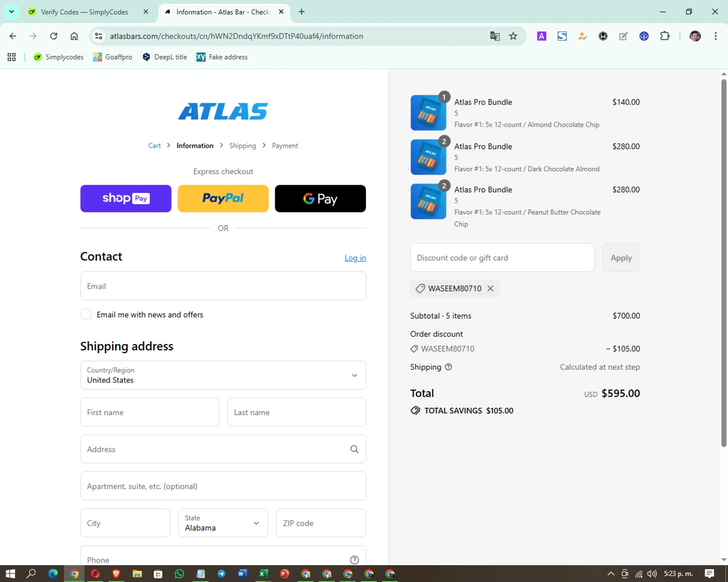Image resolution: width=728 pixels, height=582 pixels.
Task: Open the purple A extension icon
Action: (x=542, y=36)
